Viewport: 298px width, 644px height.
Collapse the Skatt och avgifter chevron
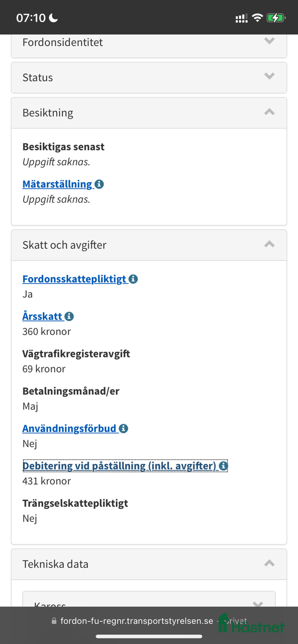coord(269,244)
